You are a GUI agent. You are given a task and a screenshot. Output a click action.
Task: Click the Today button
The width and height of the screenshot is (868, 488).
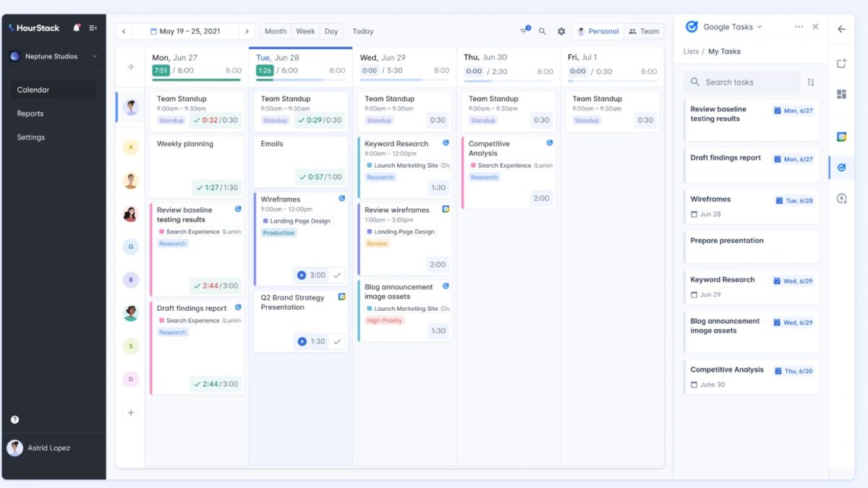(x=362, y=31)
